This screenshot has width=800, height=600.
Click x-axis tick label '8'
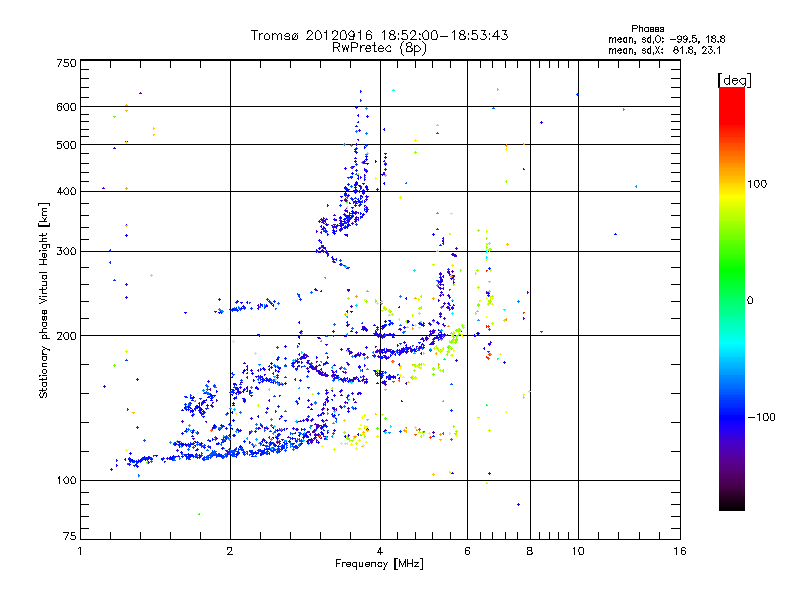click(x=530, y=551)
